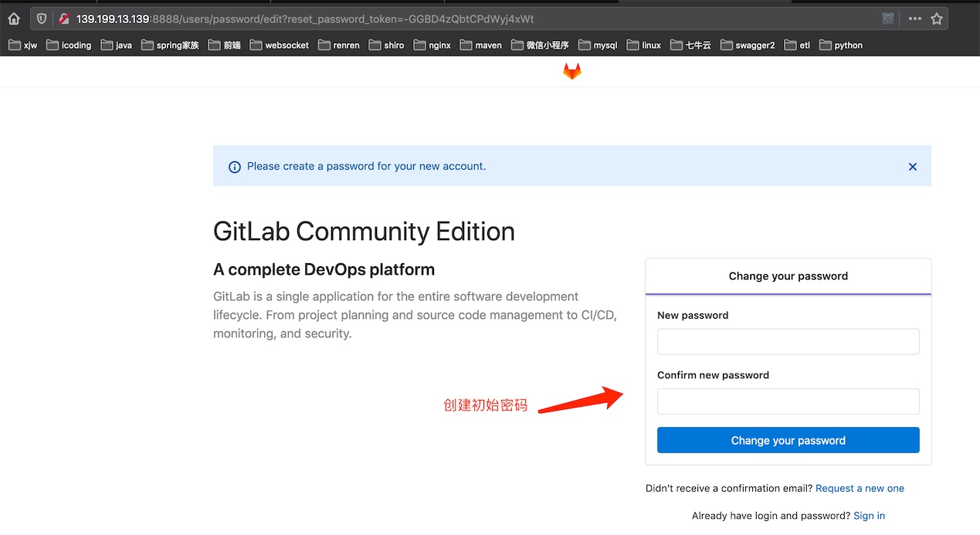
Task: Submit the blue Change your password button
Action: pyautogui.click(x=788, y=440)
